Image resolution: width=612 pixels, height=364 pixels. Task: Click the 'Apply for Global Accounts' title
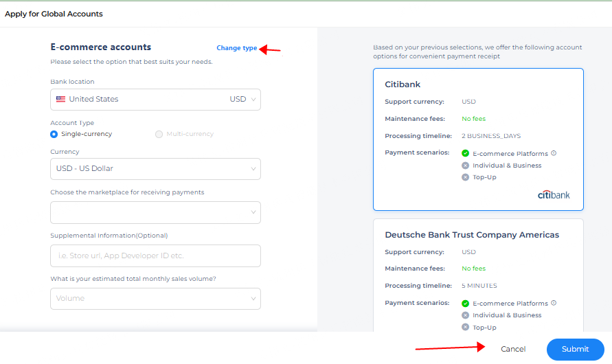[54, 14]
